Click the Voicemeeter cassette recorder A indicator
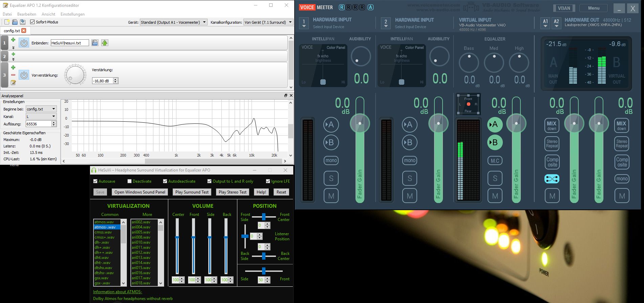644x303 pixels. (x=370, y=7)
